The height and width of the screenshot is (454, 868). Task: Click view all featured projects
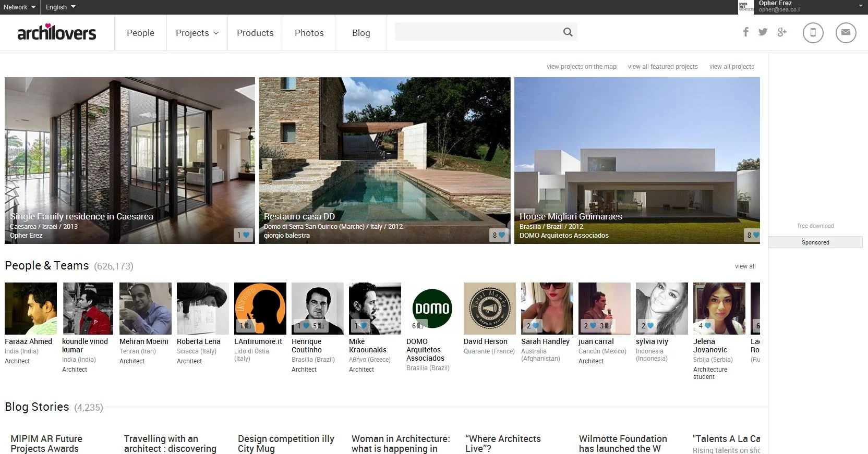click(662, 67)
